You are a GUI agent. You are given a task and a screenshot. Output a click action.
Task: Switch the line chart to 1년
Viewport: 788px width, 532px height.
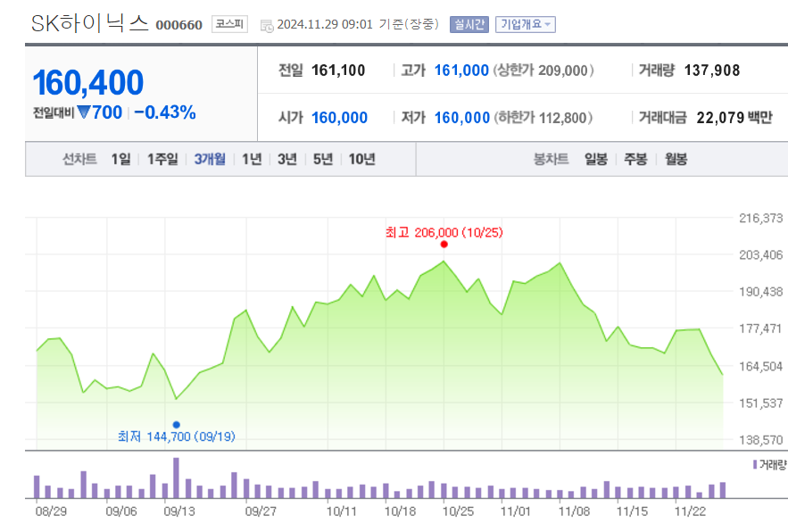(252, 160)
